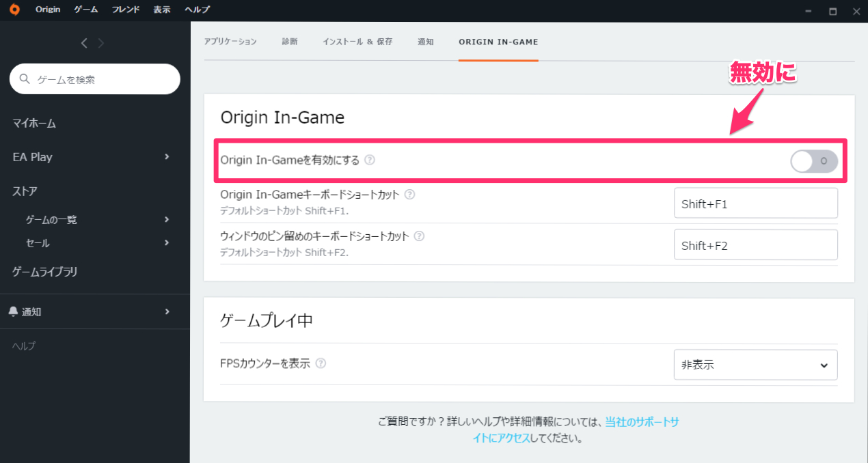Open the FPSカウンター 非表示 dropdown
868x463 pixels.
(755, 365)
